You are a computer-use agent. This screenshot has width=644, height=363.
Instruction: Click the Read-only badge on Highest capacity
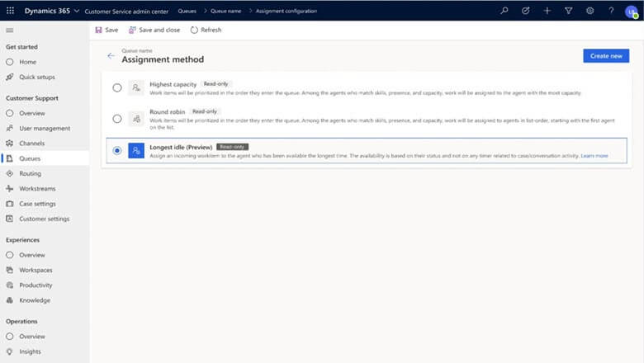(215, 84)
